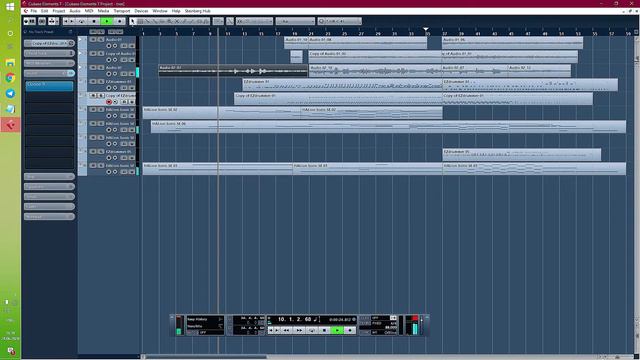640x360 pixels.
Task: Click Record in the top toolbar
Action: coord(120,21)
